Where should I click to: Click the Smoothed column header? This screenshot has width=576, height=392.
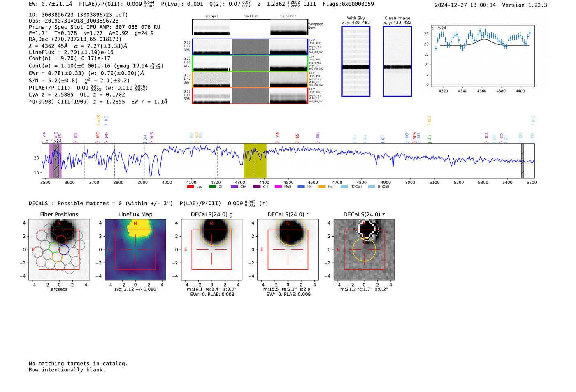288,16
